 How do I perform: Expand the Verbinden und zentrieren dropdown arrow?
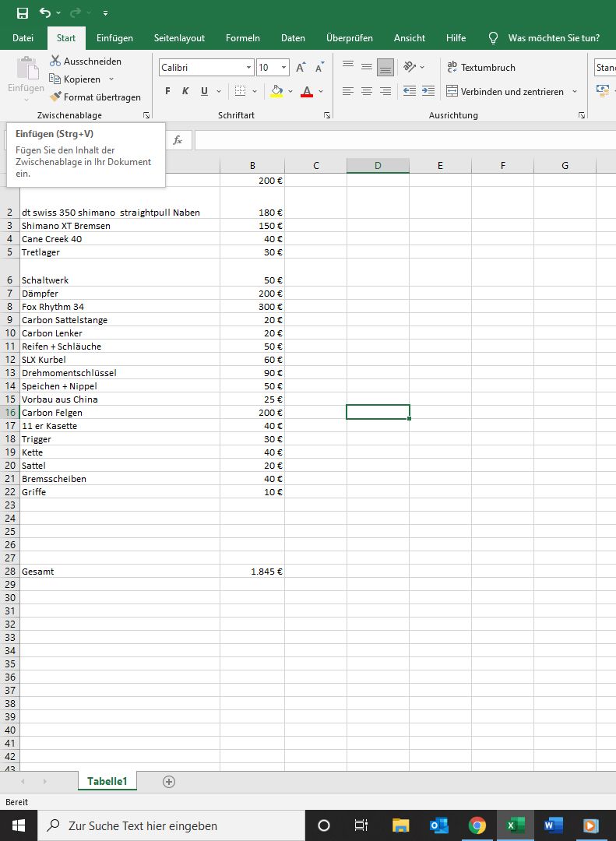[575, 91]
